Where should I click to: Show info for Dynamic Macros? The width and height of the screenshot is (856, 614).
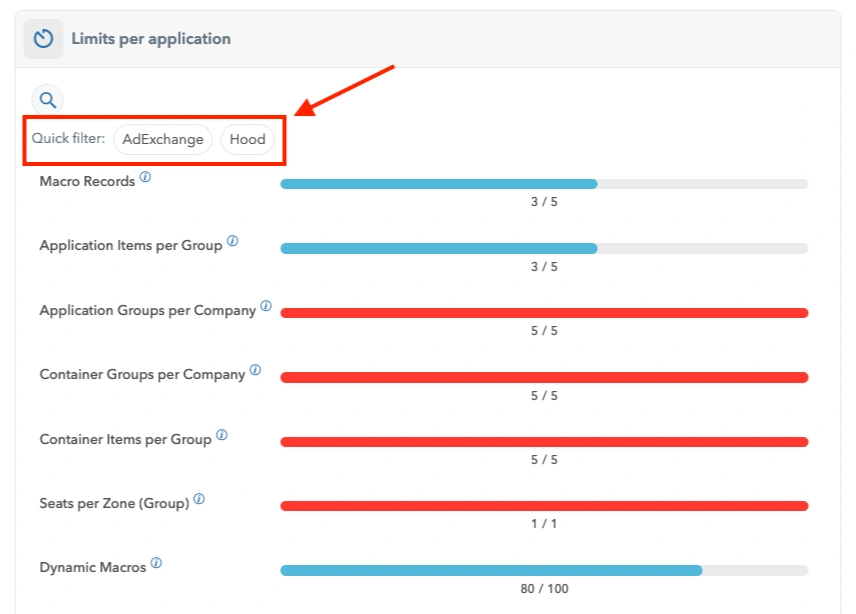pos(156,563)
